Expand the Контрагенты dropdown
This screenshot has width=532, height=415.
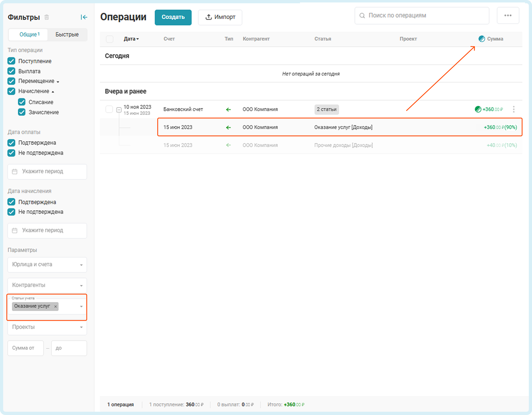(x=47, y=285)
